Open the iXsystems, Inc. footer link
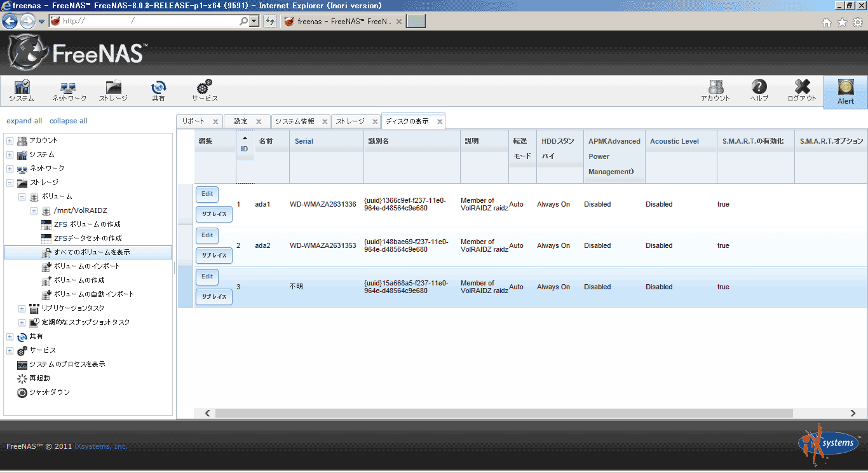The width and height of the screenshot is (868, 473). coord(101,446)
